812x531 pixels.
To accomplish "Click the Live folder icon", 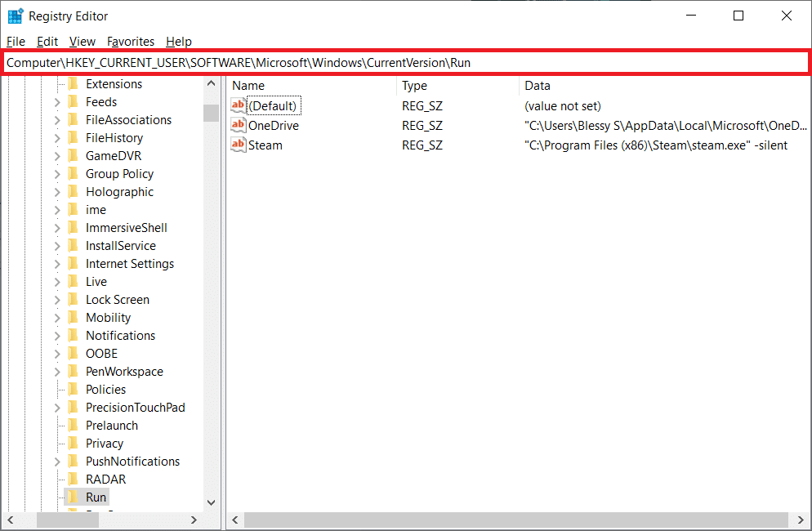I will coord(74,281).
